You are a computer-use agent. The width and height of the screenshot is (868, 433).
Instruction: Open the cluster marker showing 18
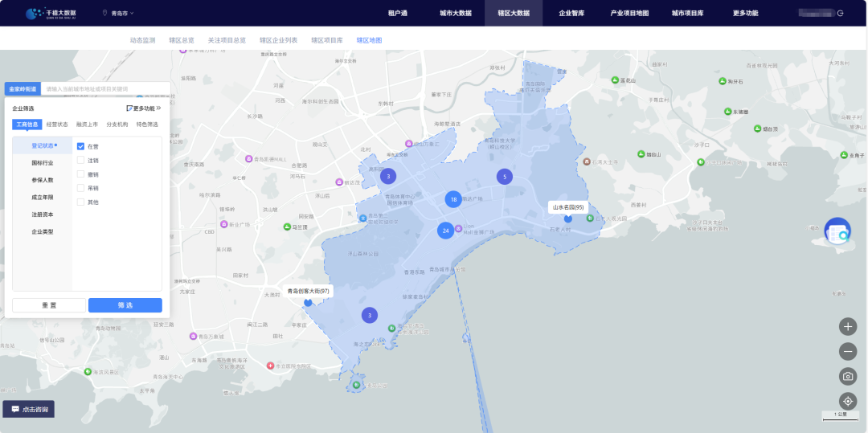coord(453,199)
